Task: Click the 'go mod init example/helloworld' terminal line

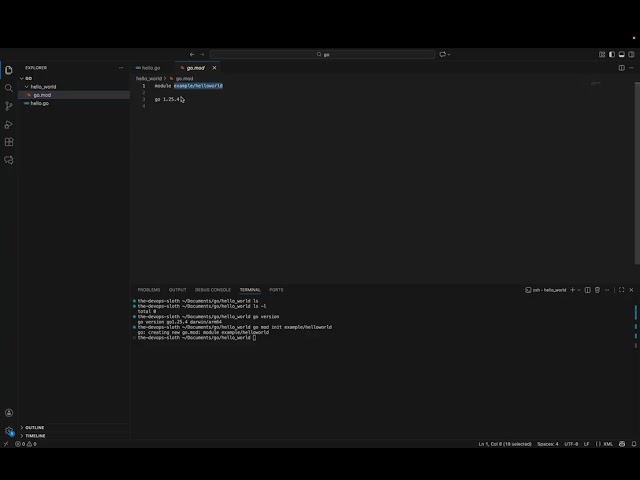Action: 292,327
